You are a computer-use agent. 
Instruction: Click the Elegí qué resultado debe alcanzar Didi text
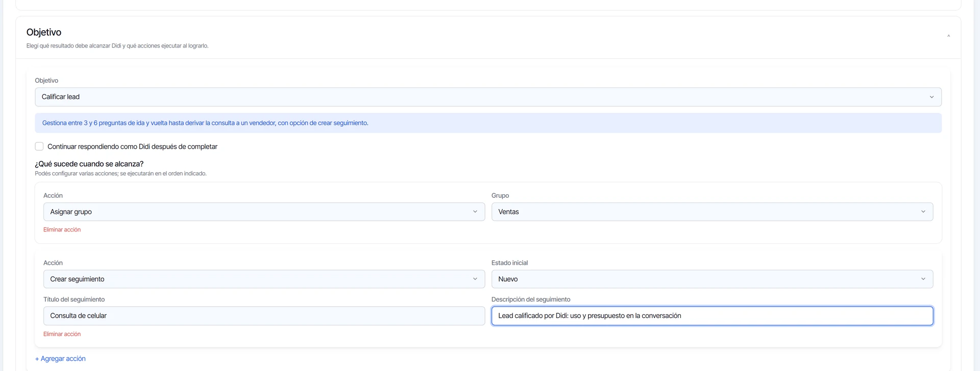click(x=117, y=46)
